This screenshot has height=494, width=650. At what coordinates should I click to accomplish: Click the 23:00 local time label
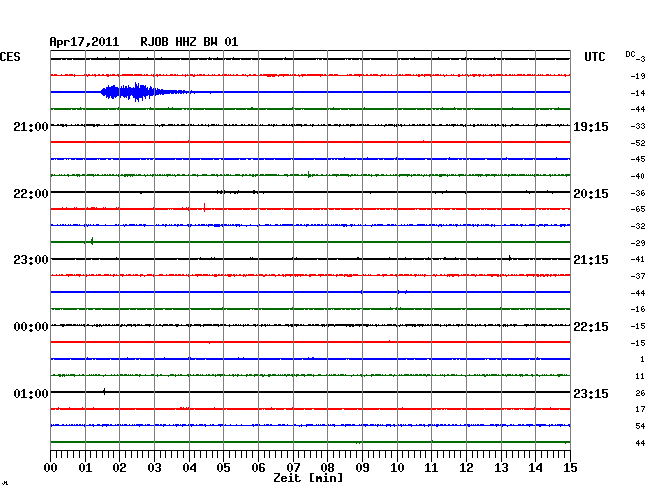coord(31,260)
